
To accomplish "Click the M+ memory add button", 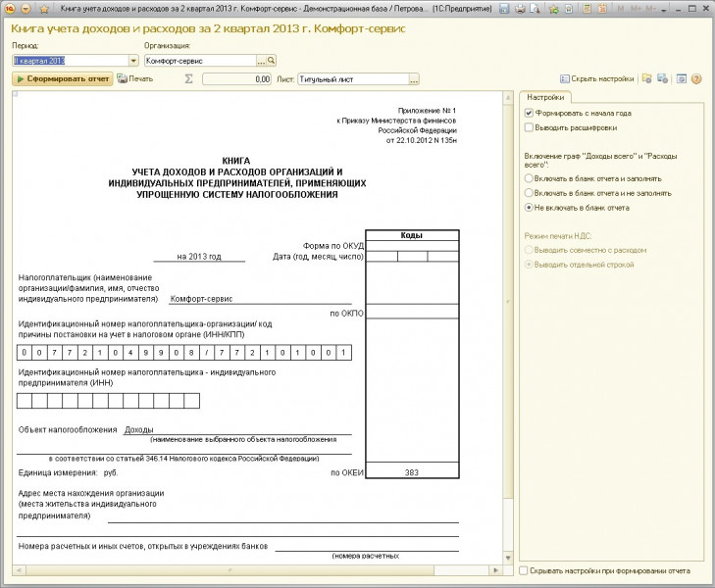I will click(637, 9).
